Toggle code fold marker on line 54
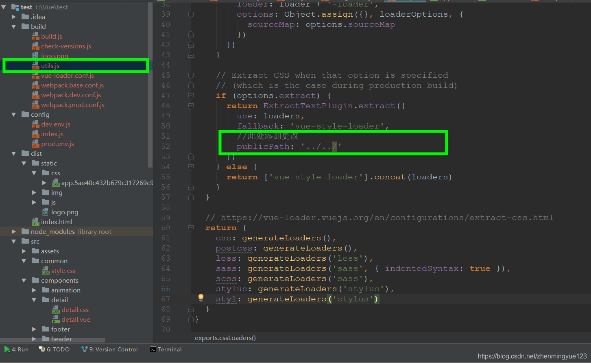The image size is (591, 364). tap(191, 167)
